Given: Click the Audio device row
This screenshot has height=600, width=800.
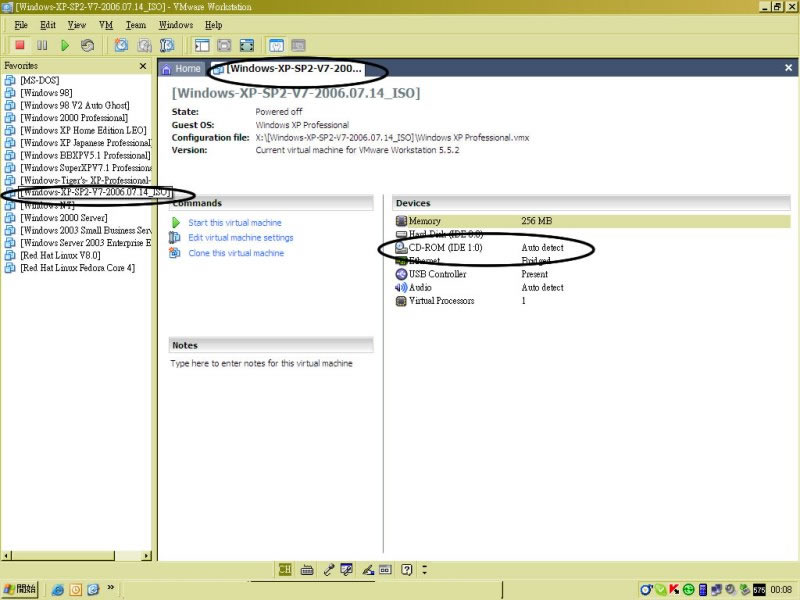Looking at the screenshot, I should pos(592,287).
